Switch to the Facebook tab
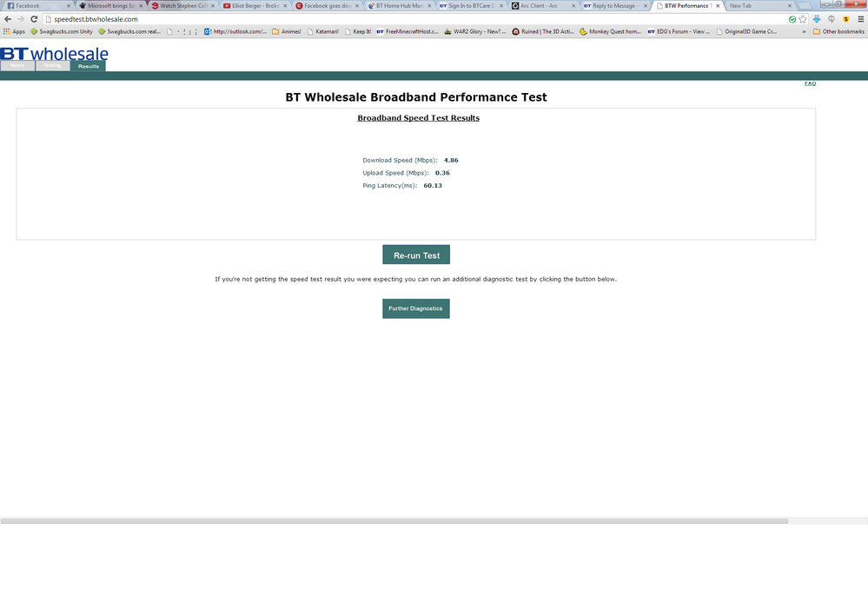 click(x=30, y=5)
